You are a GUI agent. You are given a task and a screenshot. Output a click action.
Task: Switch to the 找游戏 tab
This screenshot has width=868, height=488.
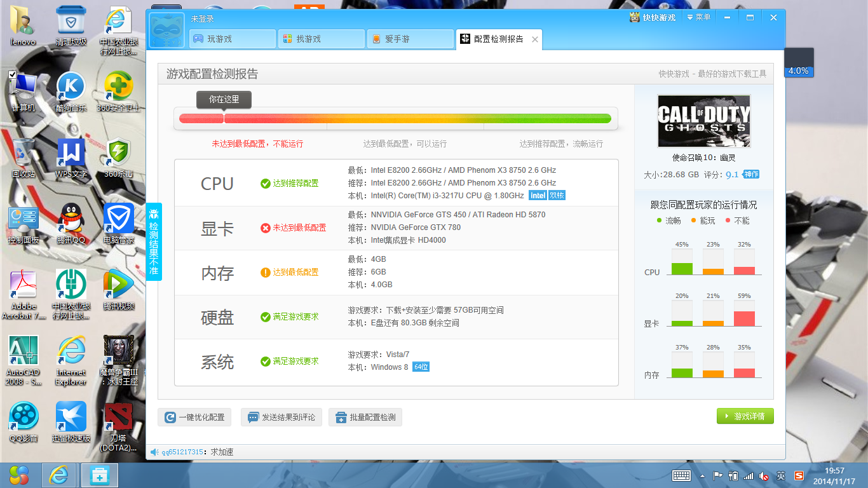point(322,39)
